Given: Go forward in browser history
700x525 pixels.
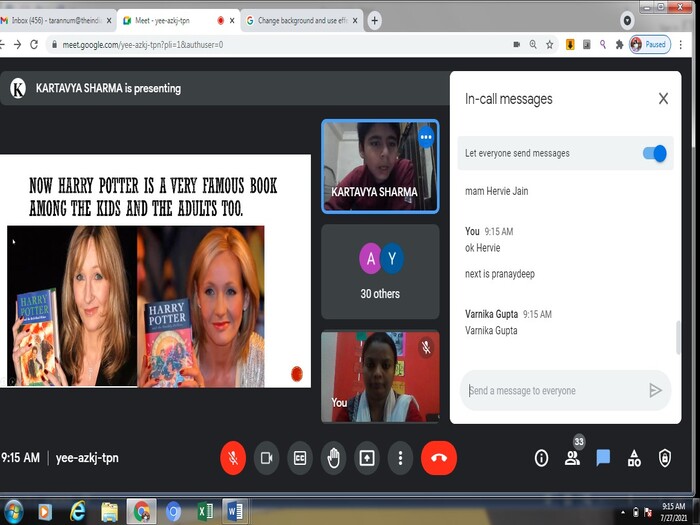Looking at the screenshot, I should pos(17,45).
